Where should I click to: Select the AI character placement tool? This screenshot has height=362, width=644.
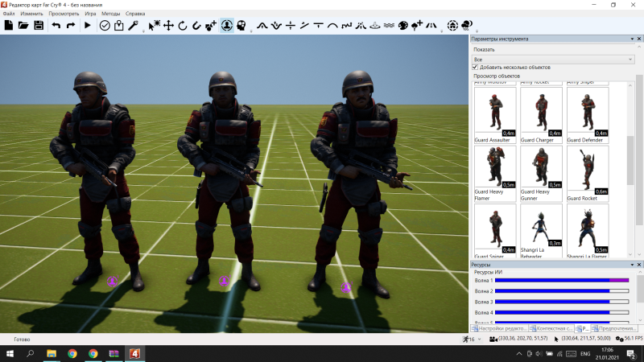(227, 26)
